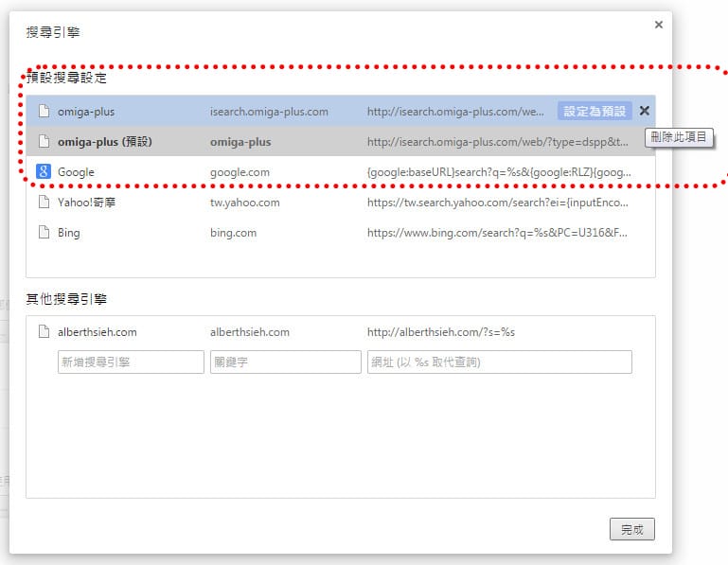
Task: Click keyword tw.yahoo.com
Action: (244, 203)
